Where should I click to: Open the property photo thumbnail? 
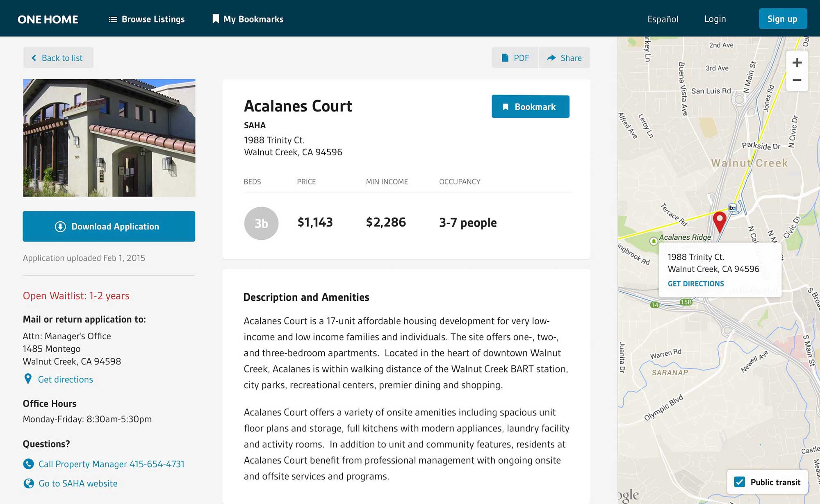coord(109,138)
